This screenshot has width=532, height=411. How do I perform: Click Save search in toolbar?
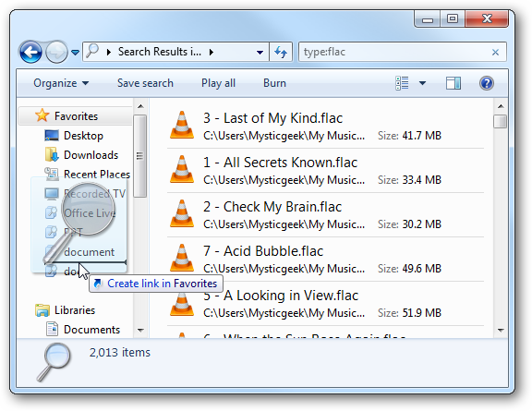pyautogui.click(x=145, y=83)
